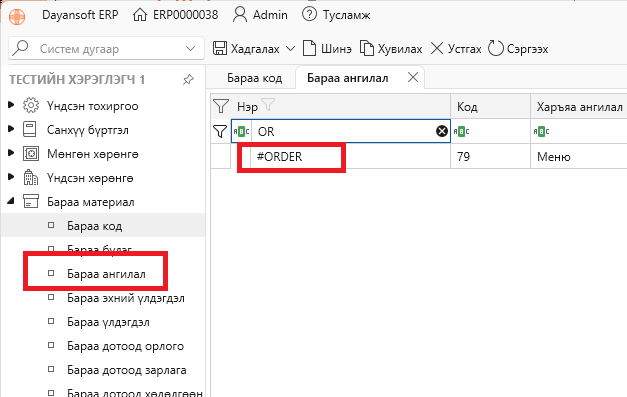Click the Устгах delete button
627x397 pixels.
455,49
